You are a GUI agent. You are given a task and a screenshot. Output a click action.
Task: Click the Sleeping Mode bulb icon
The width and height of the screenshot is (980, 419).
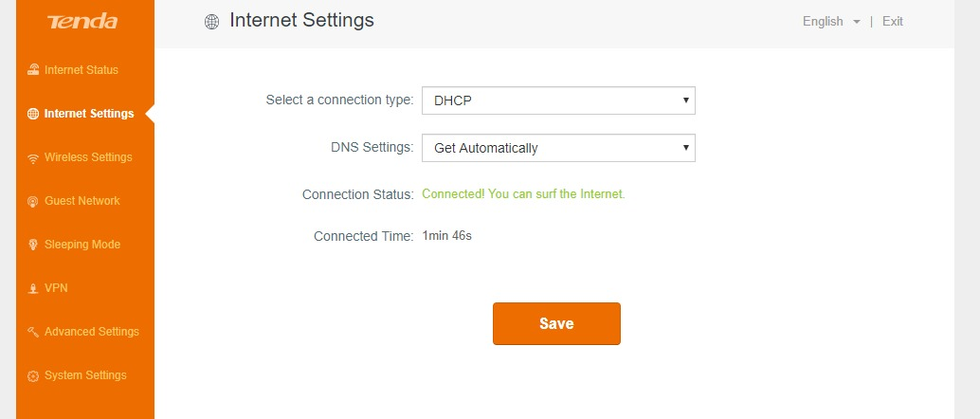33,245
